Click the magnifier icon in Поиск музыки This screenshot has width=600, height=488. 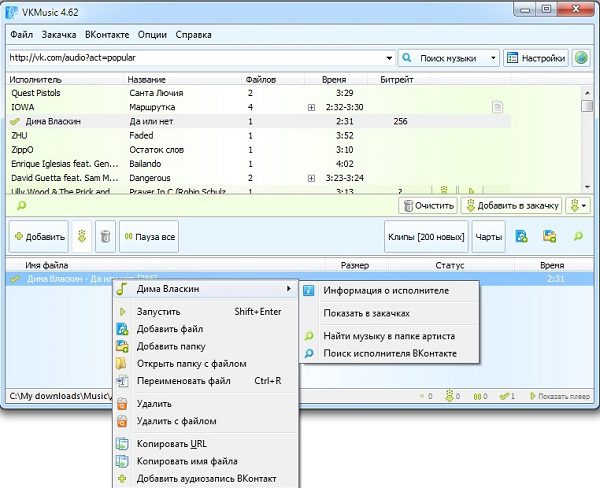pos(407,58)
